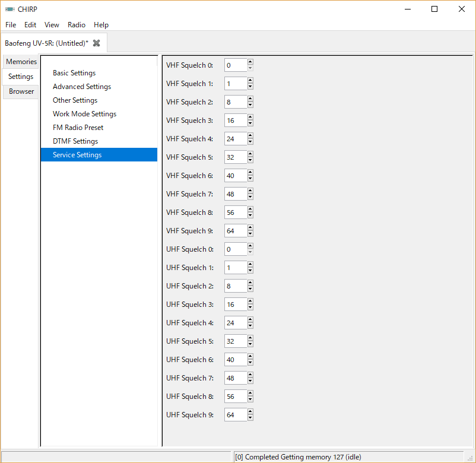Viewport: 476px width, 463px height.
Task: Select Basic Settings in the list
Action: 99,73
